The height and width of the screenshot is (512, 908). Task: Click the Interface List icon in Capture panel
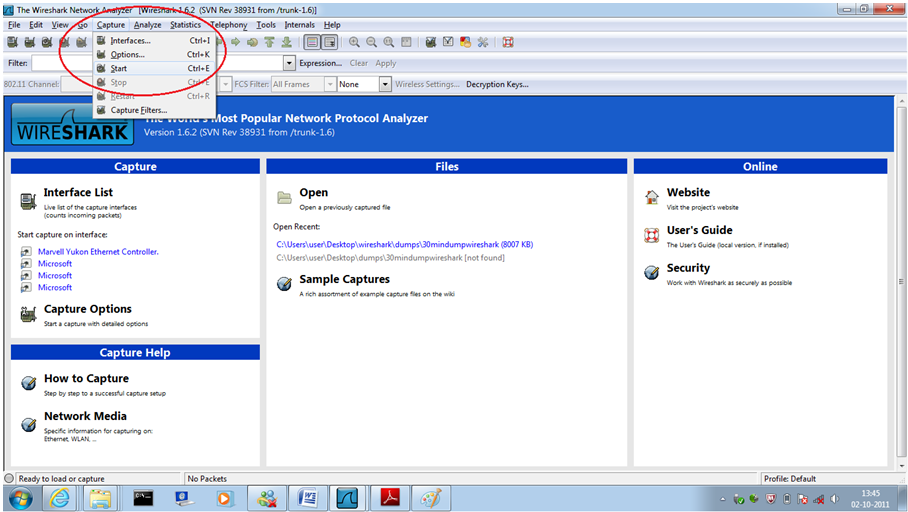28,201
